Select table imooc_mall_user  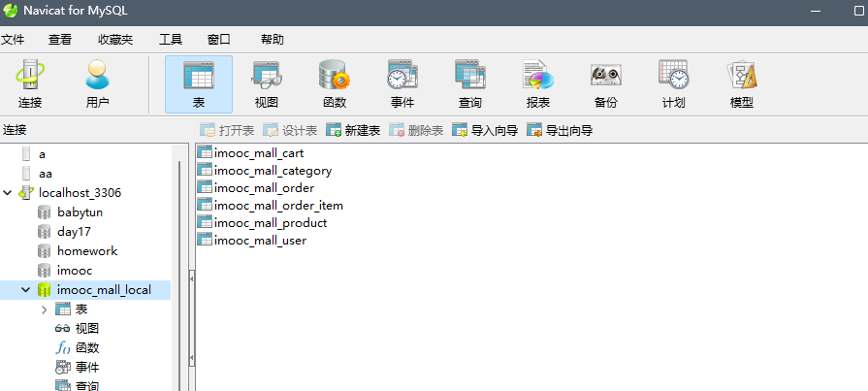click(x=260, y=241)
